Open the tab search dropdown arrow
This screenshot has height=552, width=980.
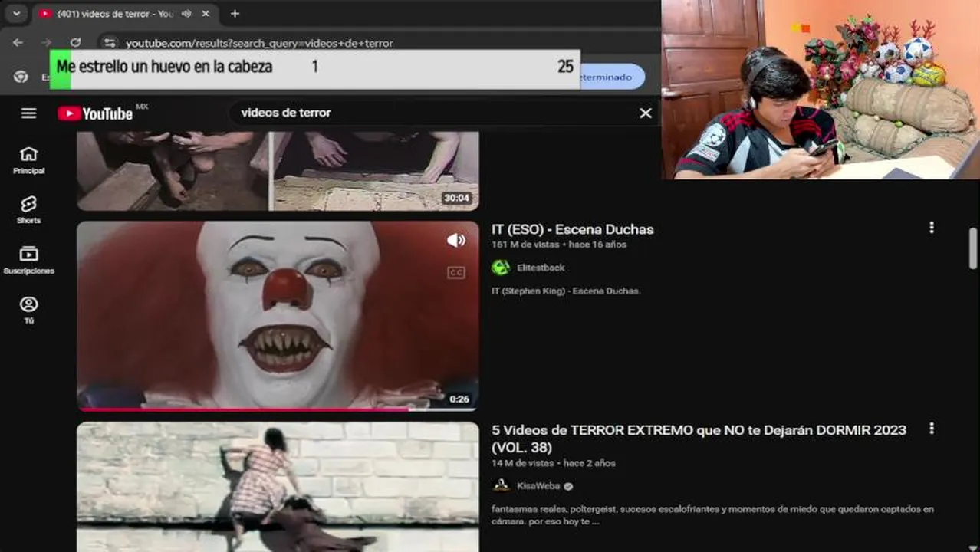click(16, 13)
